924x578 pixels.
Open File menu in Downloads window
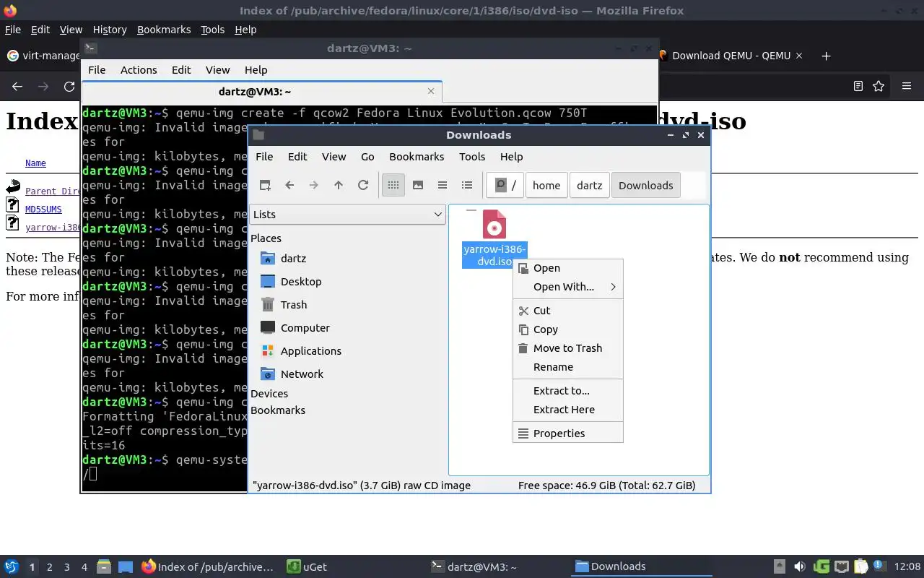(x=264, y=157)
